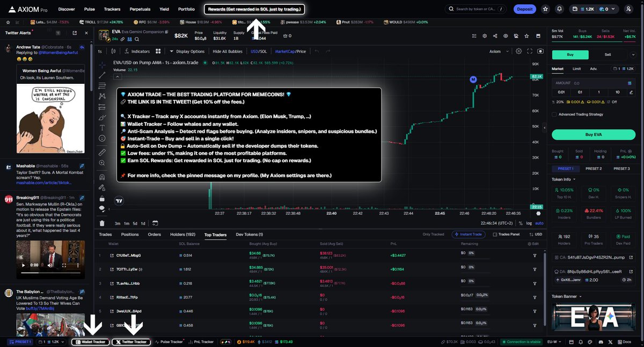Image resolution: width=644 pixels, height=347 pixels.
Task: Toggle the Trades Panel option
Action: click(507, 234)
